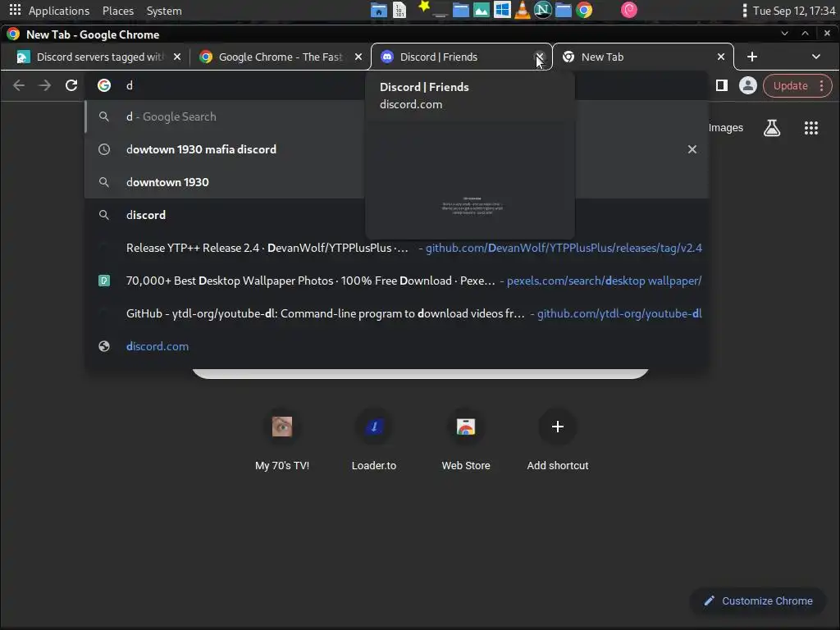This screenshot has height=630, width=840.
Task: Click the clock showing Tue Sep 12
Action: 794,11
